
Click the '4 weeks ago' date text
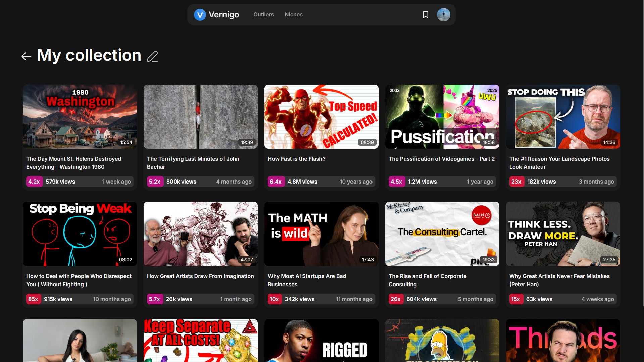pyautogui.click(x=598, y=299)
